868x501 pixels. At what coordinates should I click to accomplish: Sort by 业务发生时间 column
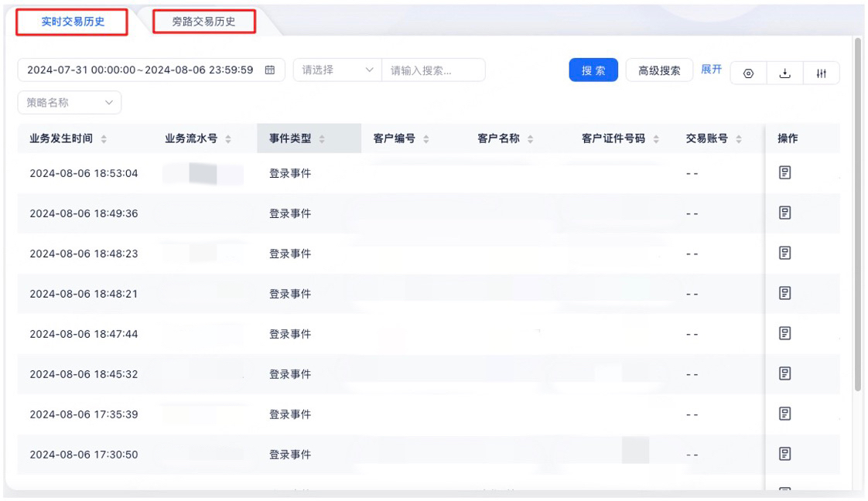(104, 139)
